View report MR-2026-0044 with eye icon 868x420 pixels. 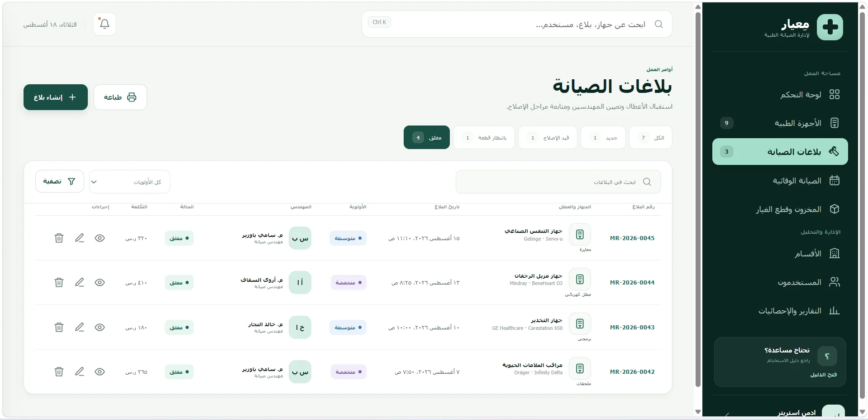[x=100, y=282]
